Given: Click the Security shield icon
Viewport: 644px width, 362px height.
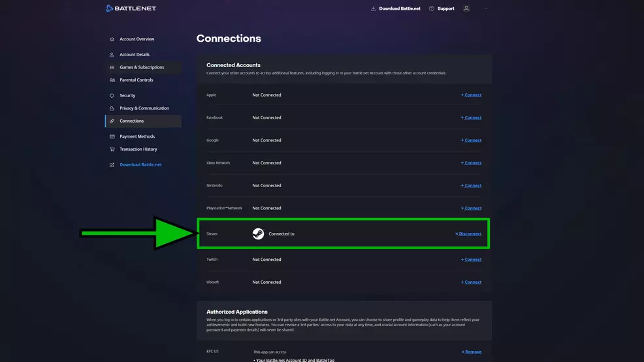Looking at the screenshot, I should pos(112,95).
